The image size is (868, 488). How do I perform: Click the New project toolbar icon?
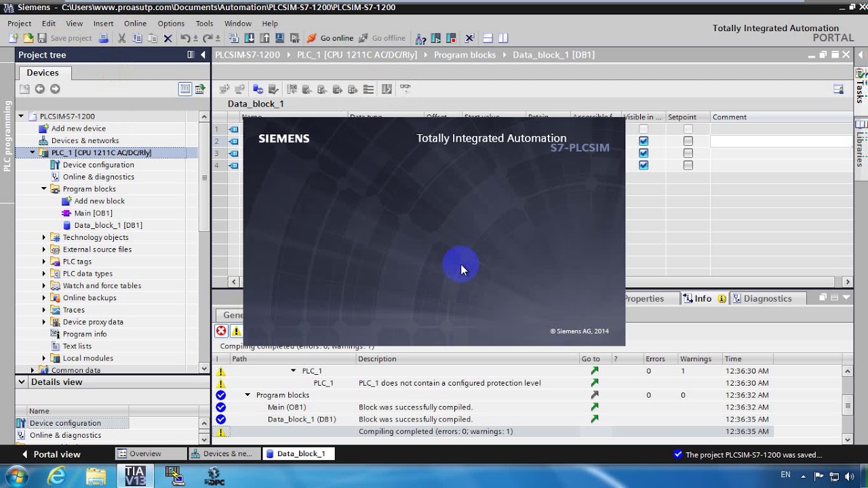14,38
